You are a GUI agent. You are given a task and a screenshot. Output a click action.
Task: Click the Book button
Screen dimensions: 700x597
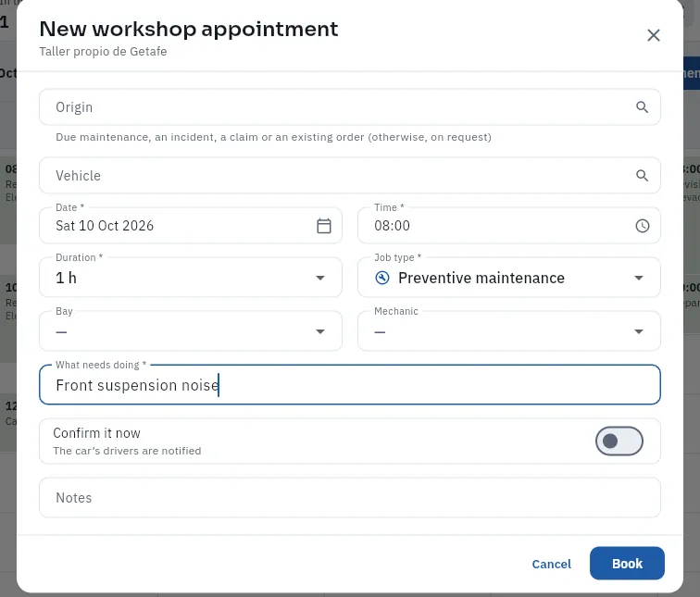tap(627, 563)
